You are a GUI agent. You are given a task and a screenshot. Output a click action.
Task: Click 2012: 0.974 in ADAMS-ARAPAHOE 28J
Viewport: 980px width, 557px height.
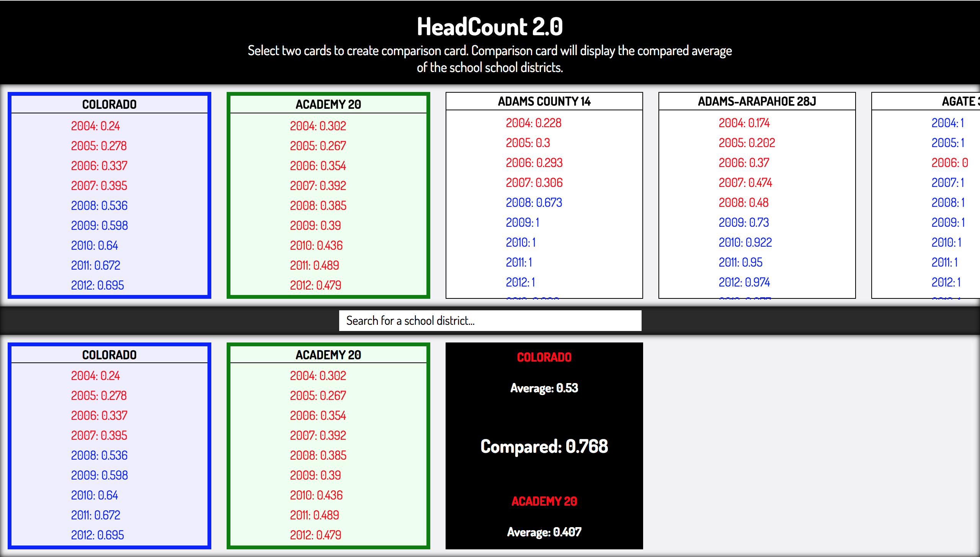click(x=744, y=282)
